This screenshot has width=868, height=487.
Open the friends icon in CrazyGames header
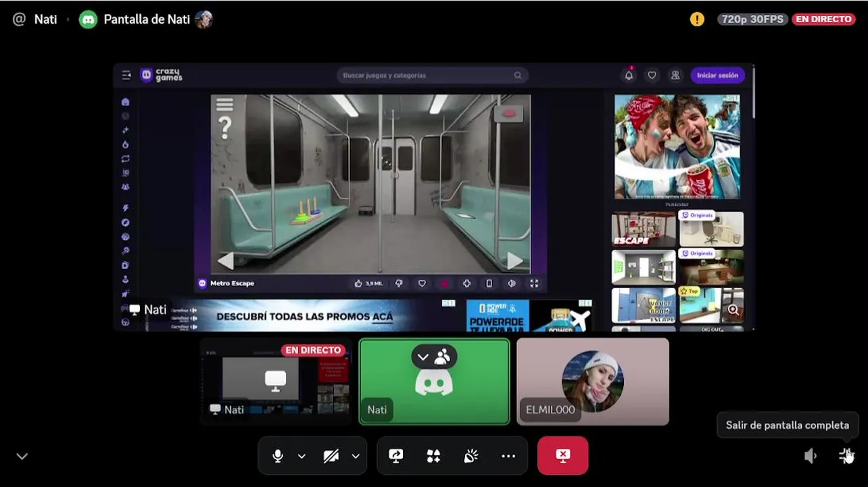675,75
